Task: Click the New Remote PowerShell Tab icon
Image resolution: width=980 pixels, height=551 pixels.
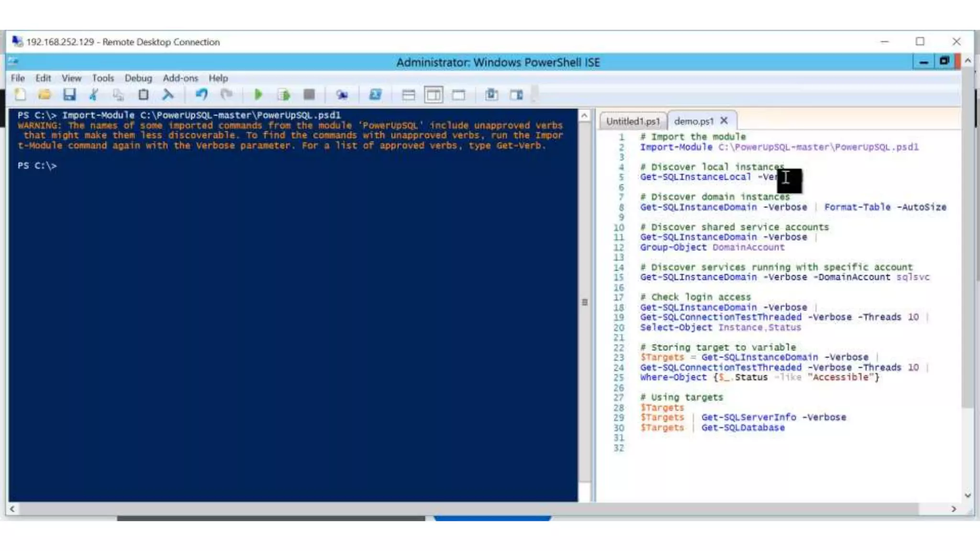Action: (x=342, y=95)
